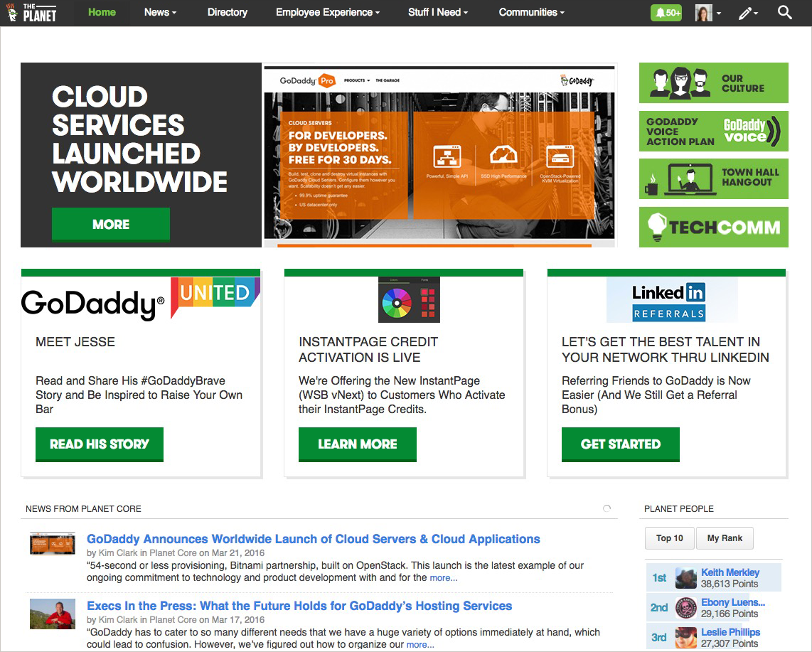Open the notifications bell showing 50+
This screenshot has height=652, width=812.
click(666, 12)
